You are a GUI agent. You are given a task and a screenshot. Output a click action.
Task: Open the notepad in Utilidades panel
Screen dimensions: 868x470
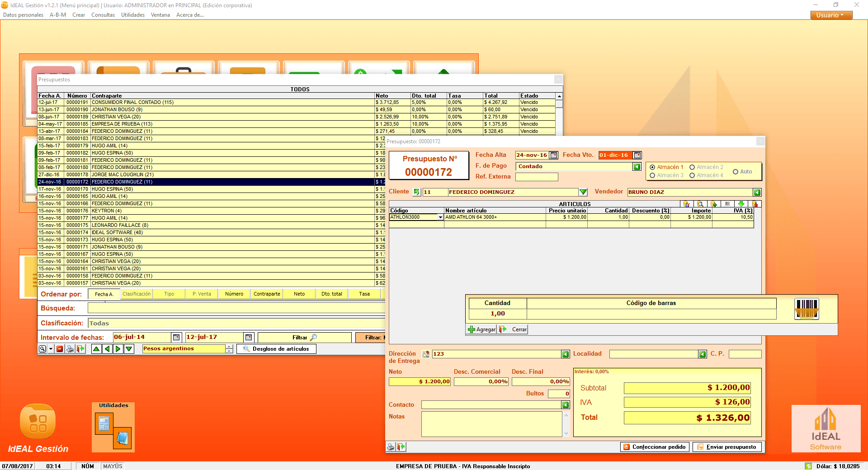(x=122, y=438)
